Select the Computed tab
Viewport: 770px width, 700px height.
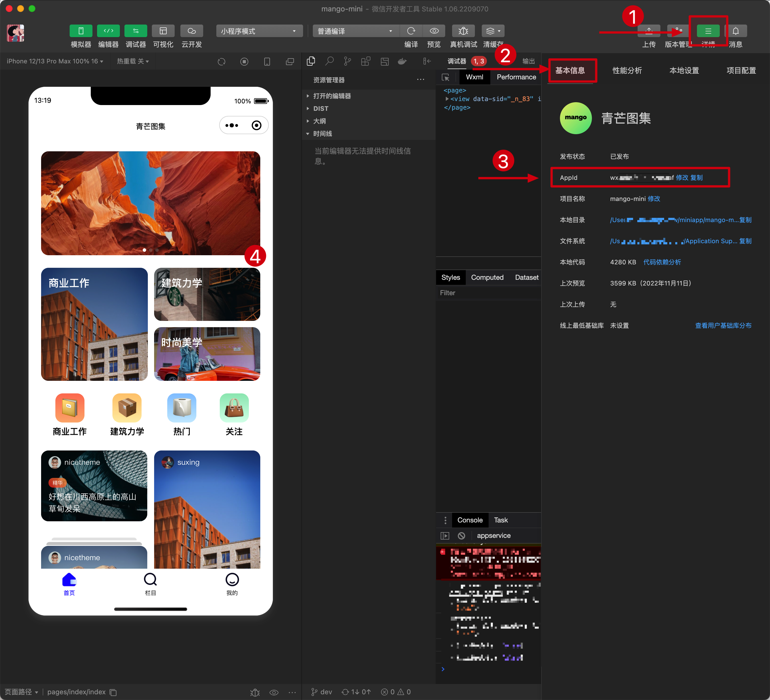[487, 277]
